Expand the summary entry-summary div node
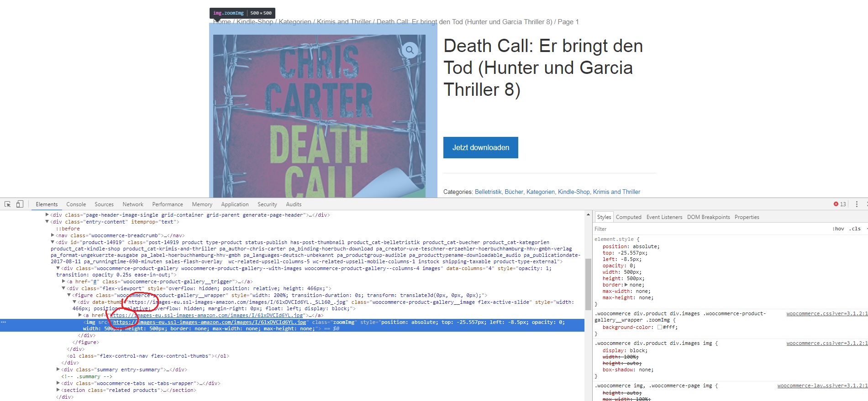This screenshot has width=868, height=401. [x=58, y=370]
